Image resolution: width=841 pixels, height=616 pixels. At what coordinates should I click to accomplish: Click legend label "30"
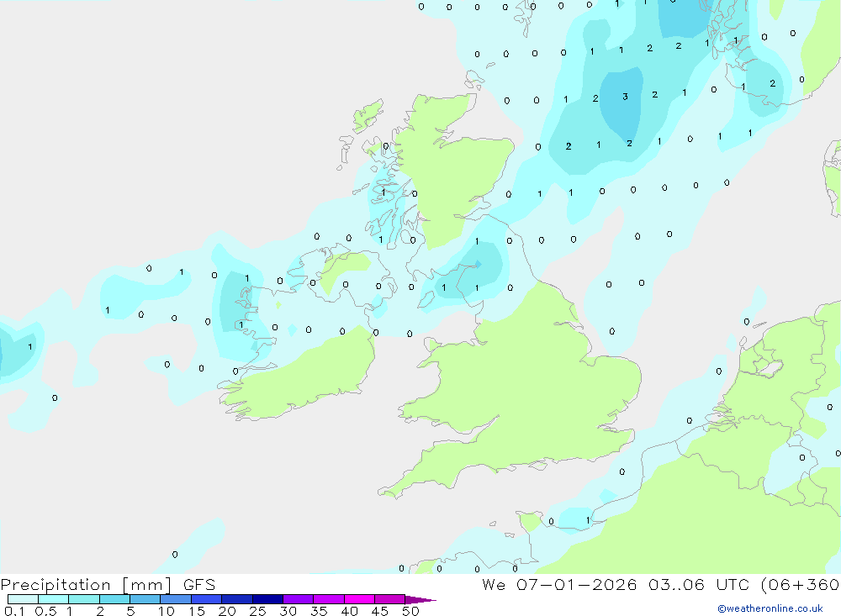pyautogui.click(x=288, y=611)
